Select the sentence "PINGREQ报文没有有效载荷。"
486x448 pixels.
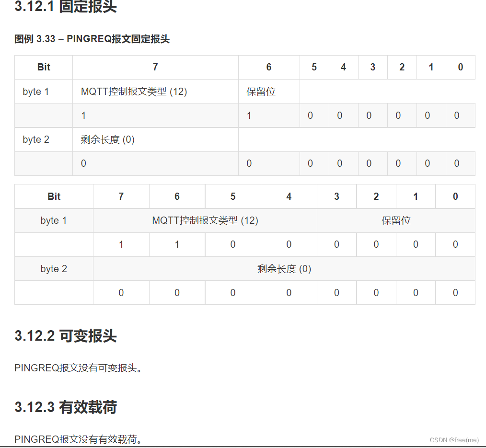[x=78, y=439]
